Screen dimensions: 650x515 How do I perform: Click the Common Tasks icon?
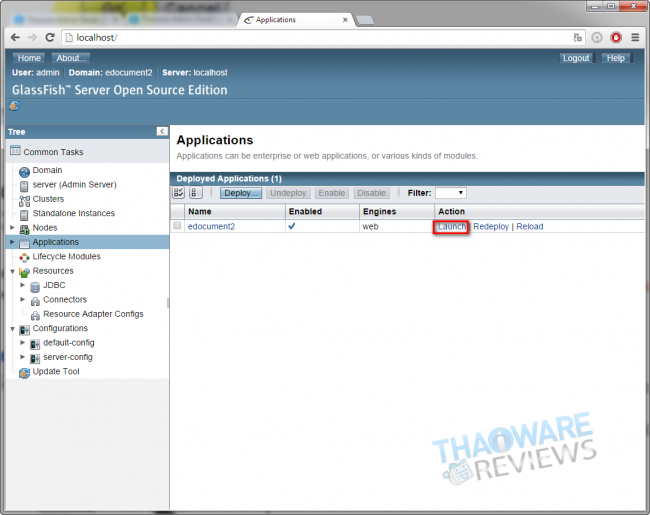pyautogui.click(x=15, y=151)
